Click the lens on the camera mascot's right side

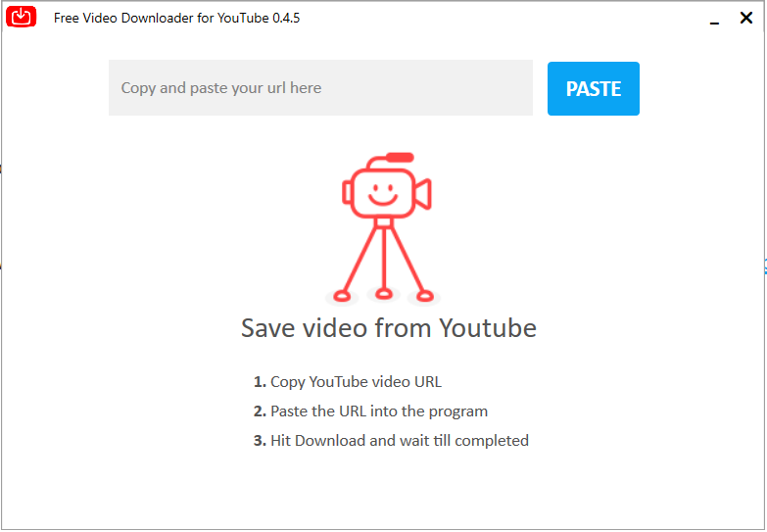point(422,194)
